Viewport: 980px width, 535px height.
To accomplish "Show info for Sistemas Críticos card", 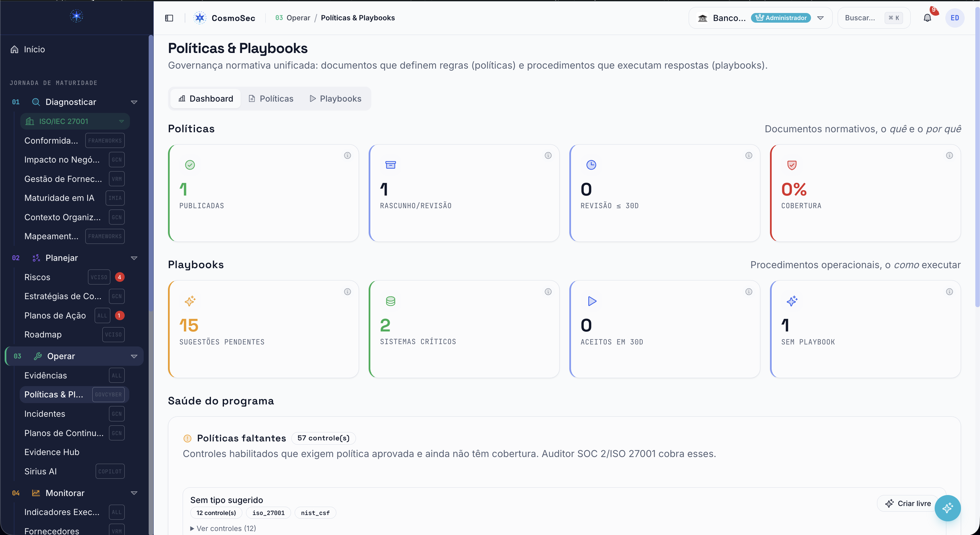I will coord(548,291).
